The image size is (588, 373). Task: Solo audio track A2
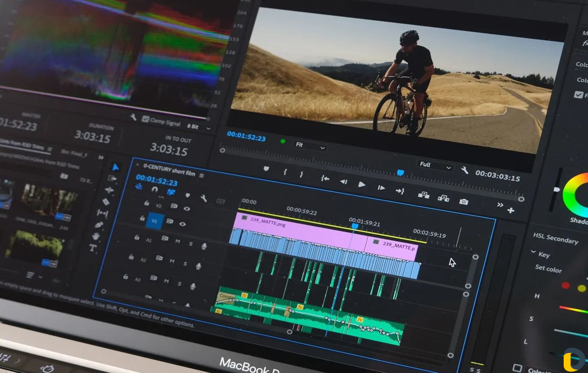pos(185,264)
